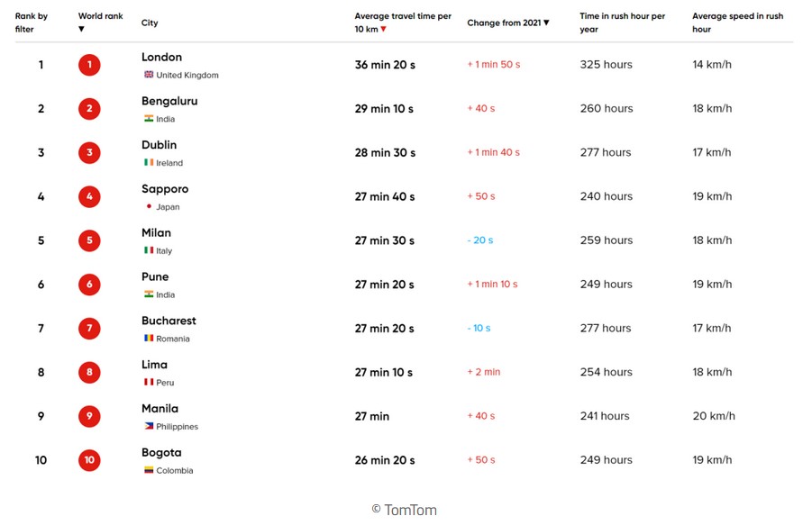Sort by World rank column arrow
Image resolution: width=812 pixels, height=525 pixels.
(x=82, y=30)
